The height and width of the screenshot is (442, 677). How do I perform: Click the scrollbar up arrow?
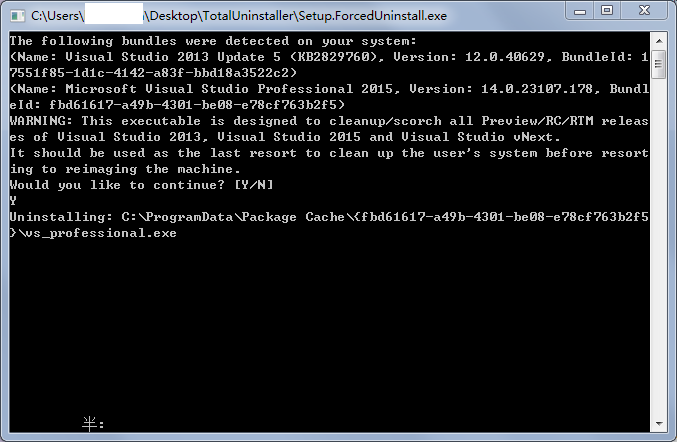(659, 41)
